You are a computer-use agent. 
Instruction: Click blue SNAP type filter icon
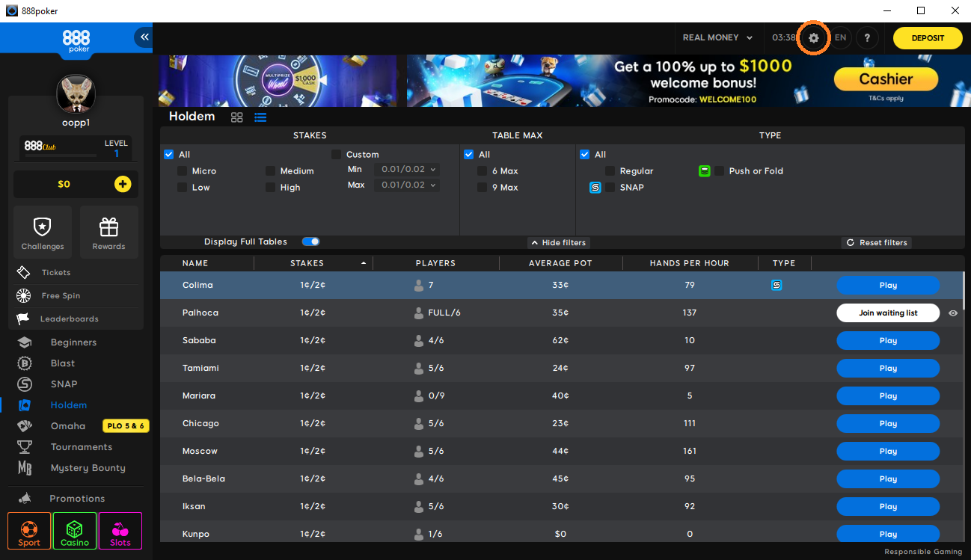595,187
